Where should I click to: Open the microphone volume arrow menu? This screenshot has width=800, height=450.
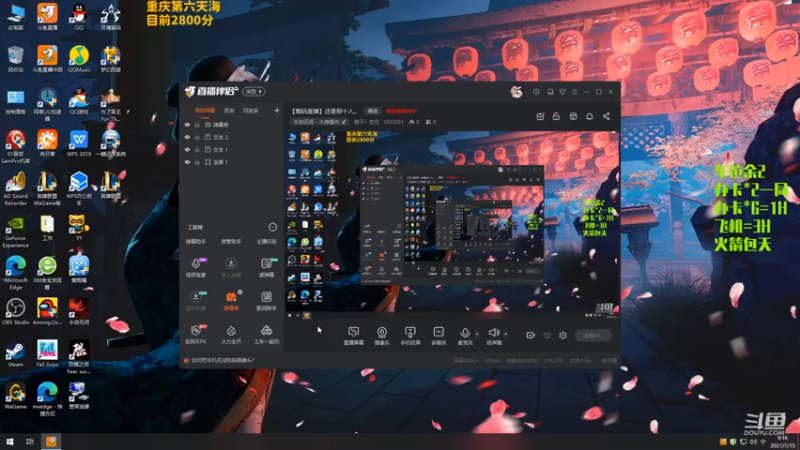coord(477,334)
